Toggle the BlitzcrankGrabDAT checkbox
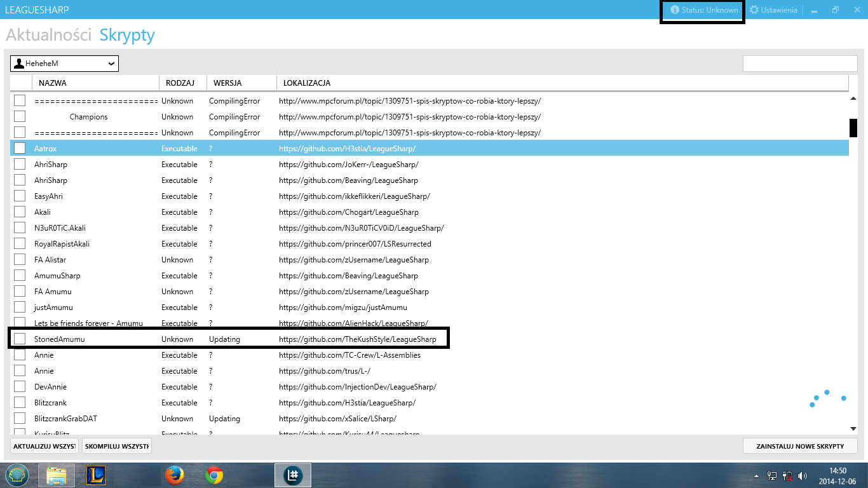The width and height of the screenshot is (868, 488). click(x=20, y=418)
